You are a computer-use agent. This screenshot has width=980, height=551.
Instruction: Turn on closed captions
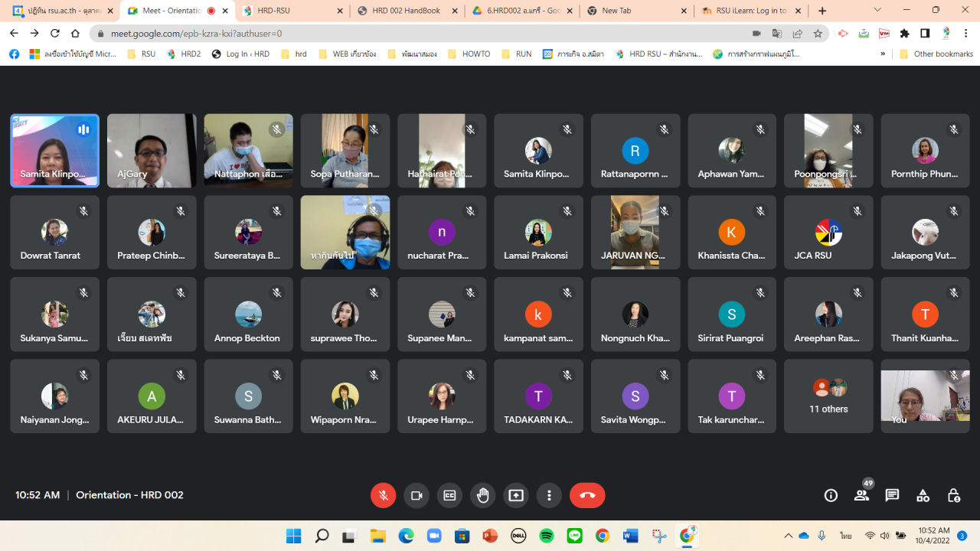pos(449,495)
